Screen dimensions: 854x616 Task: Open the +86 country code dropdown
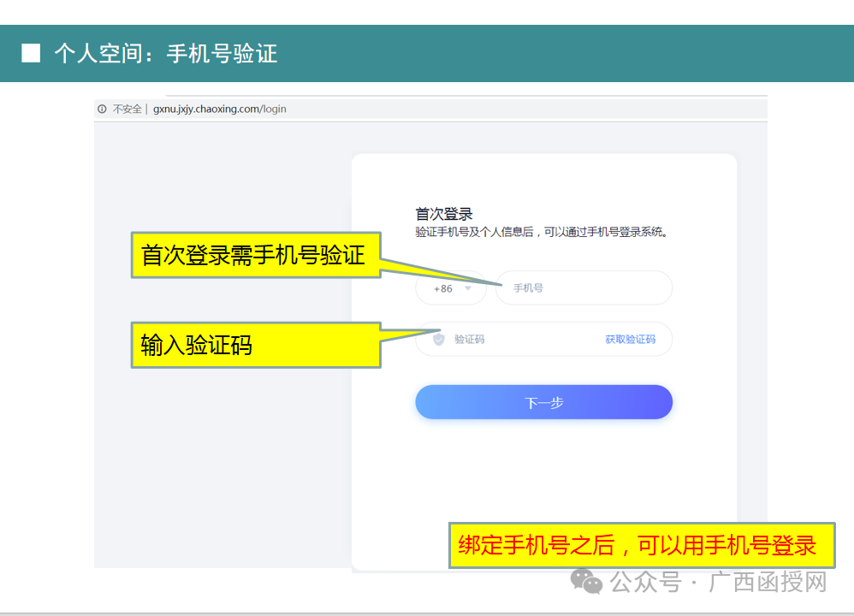(x=451, y=288)
